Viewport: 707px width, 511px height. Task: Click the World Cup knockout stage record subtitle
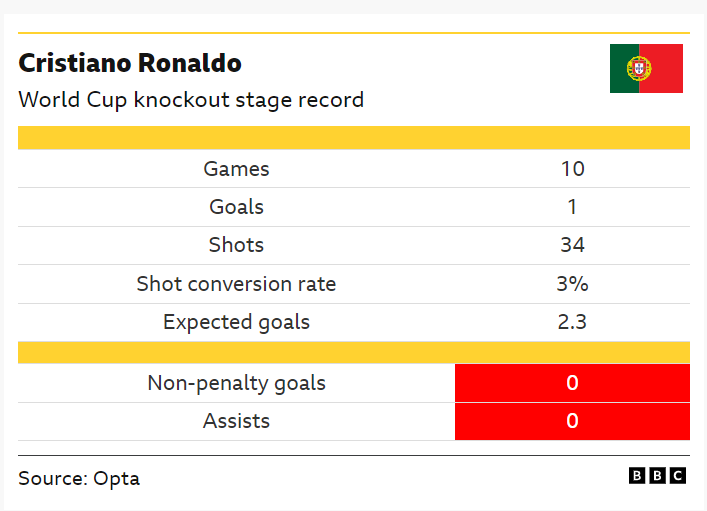191,100
